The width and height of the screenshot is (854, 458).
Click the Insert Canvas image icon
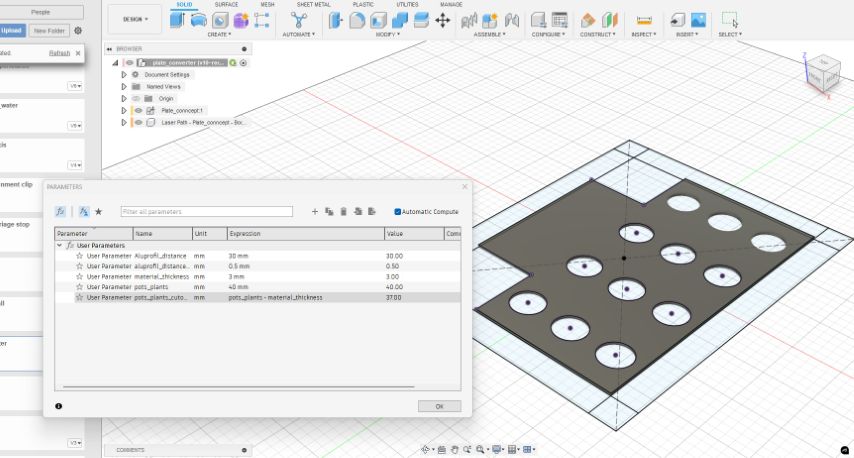(698, 21)
